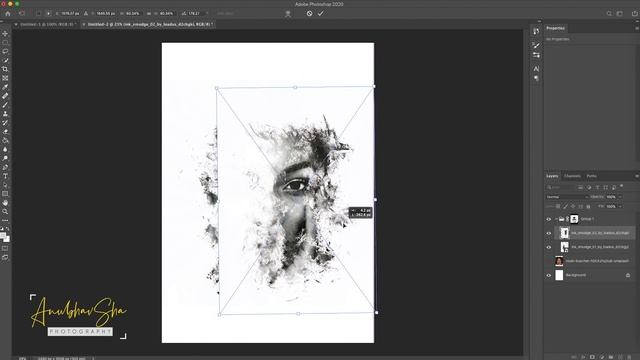Open the interpolation dropdown in options bar

tap(224, 13)
